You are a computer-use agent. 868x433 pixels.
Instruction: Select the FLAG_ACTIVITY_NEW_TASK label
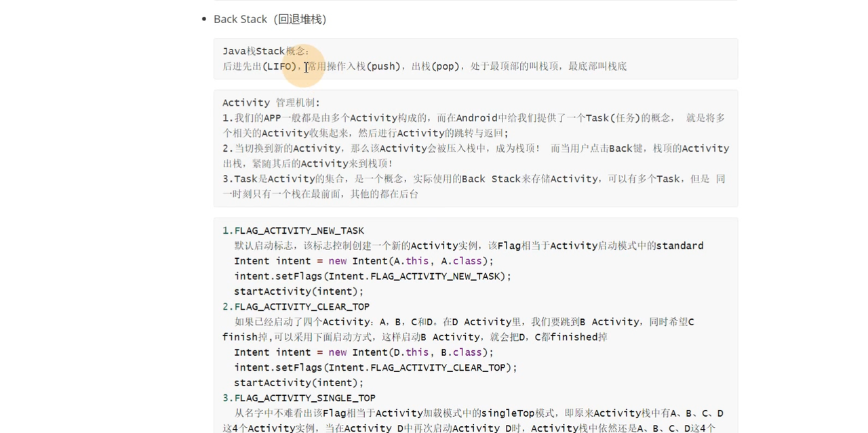(298, 230)
